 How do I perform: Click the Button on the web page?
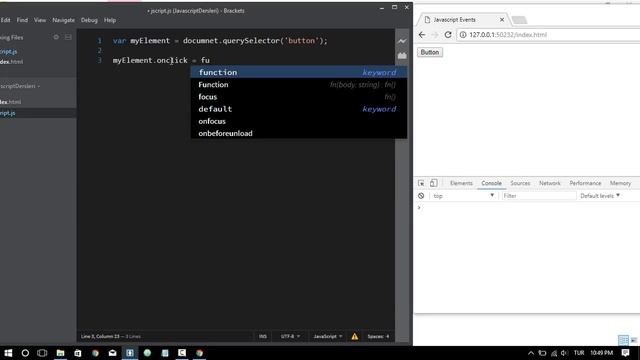click(x=430, y=52)
